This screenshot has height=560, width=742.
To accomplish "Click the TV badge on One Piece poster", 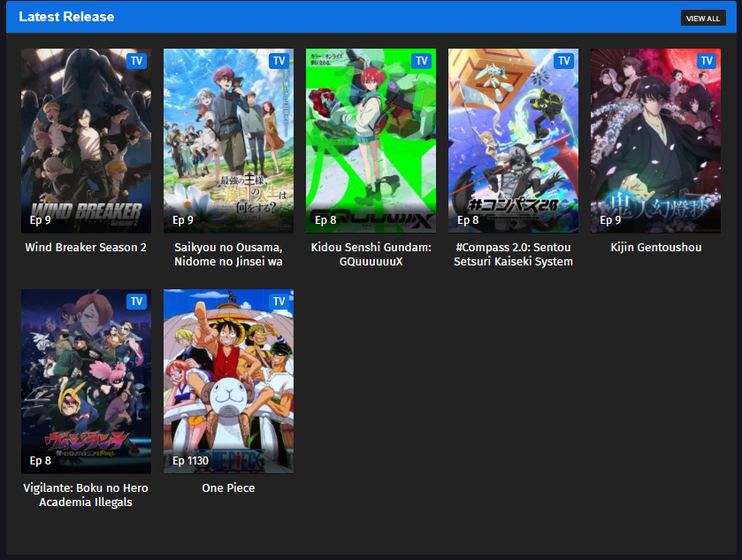I will [279, 302].
